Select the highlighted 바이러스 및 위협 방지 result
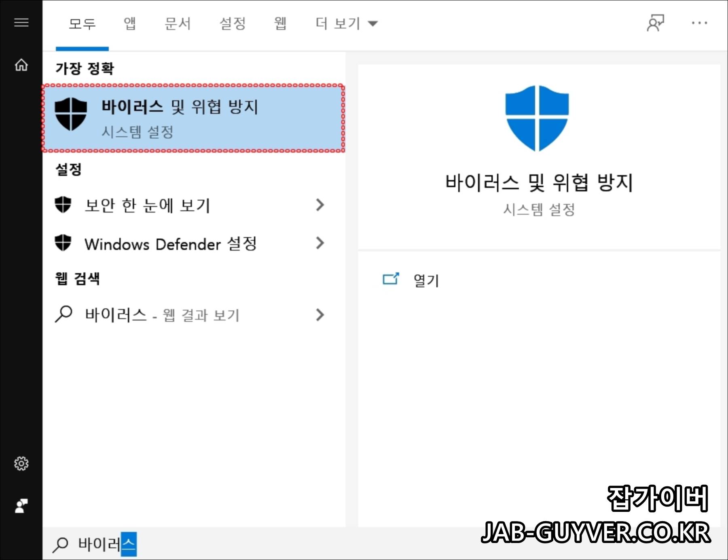 point(192,118)
